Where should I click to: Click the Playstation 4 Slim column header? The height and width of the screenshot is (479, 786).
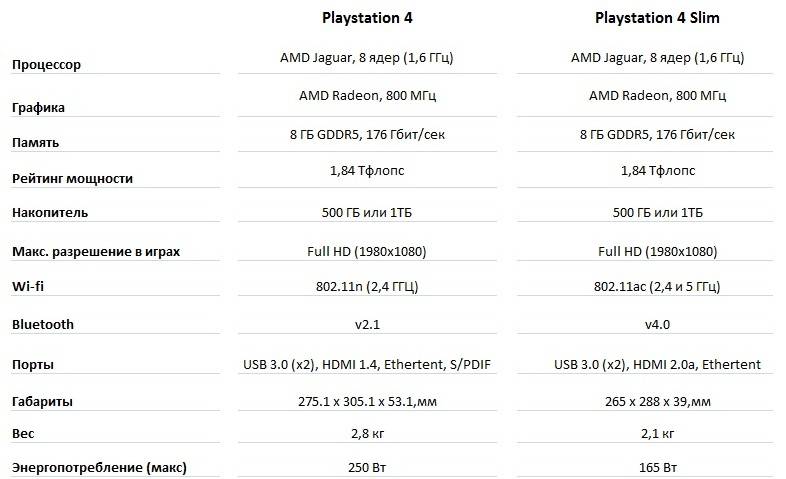click(657, 18)
